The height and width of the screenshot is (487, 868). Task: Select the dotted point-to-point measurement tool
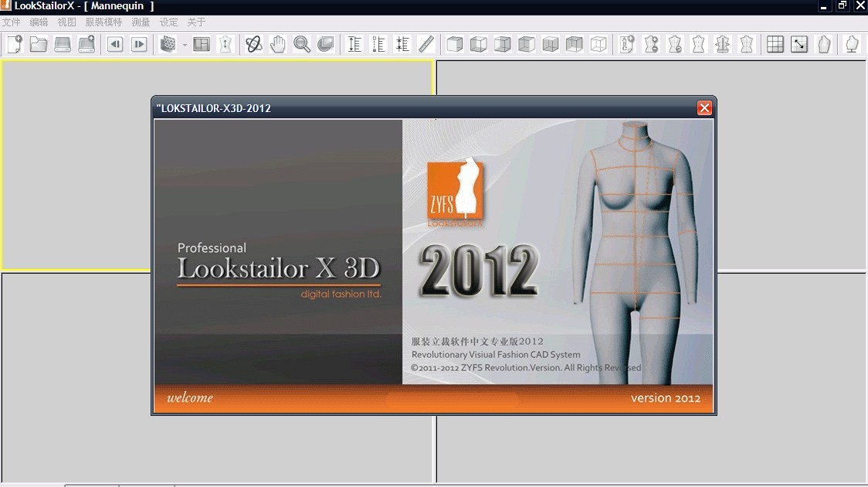378,44
